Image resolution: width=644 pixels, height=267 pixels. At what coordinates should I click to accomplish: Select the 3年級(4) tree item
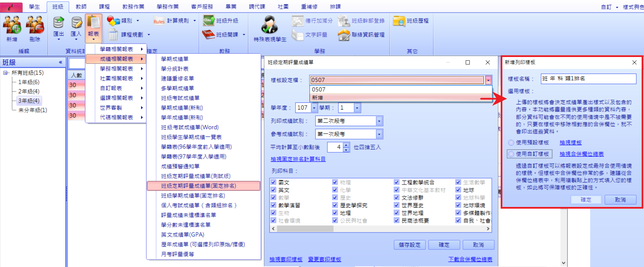(29, 101)
